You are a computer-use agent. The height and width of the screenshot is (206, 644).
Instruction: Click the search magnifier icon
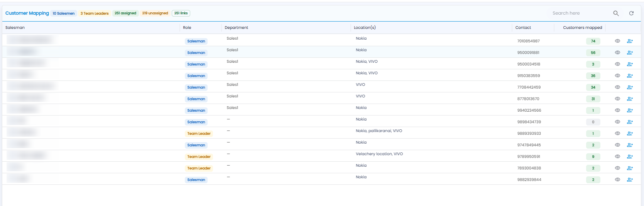616,13
